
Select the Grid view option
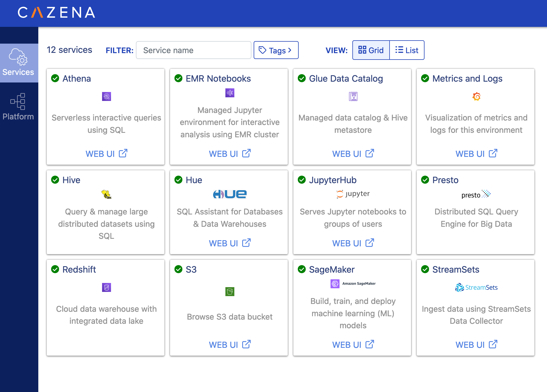coord(371,50)
